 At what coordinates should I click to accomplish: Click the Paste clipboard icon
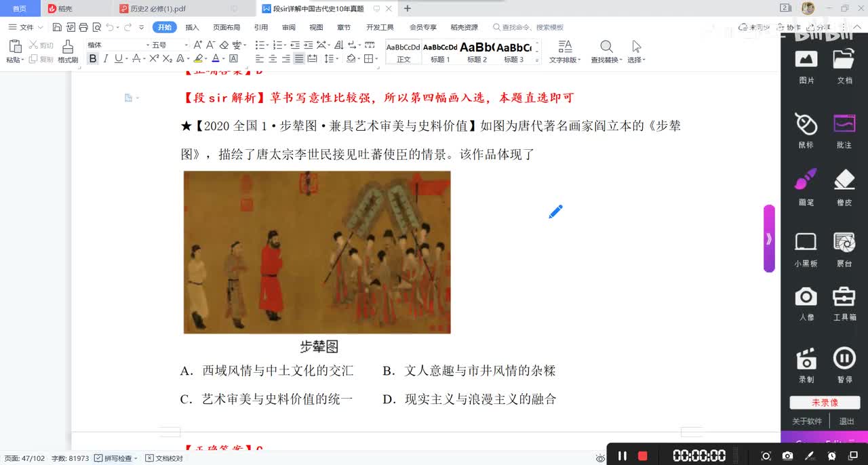[15, 47]
